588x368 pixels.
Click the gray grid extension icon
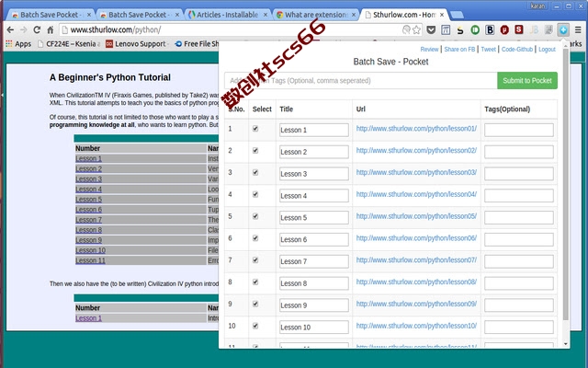[548, 29]
